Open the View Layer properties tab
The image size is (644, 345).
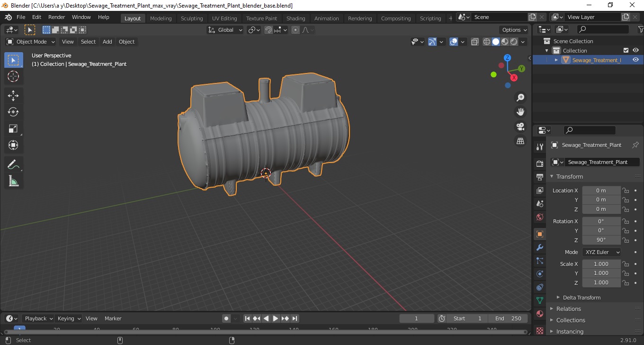[x=539, y=190]
